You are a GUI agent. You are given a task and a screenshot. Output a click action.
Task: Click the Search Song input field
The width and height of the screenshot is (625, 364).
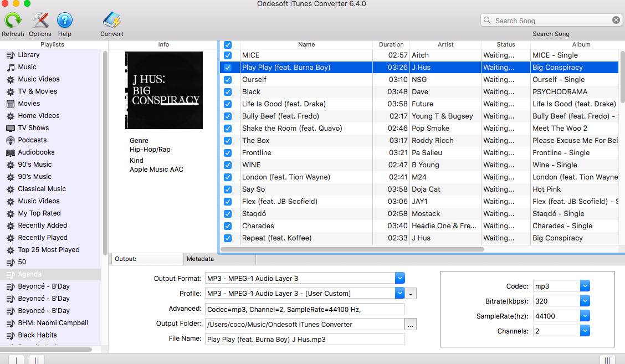point(550,20)
